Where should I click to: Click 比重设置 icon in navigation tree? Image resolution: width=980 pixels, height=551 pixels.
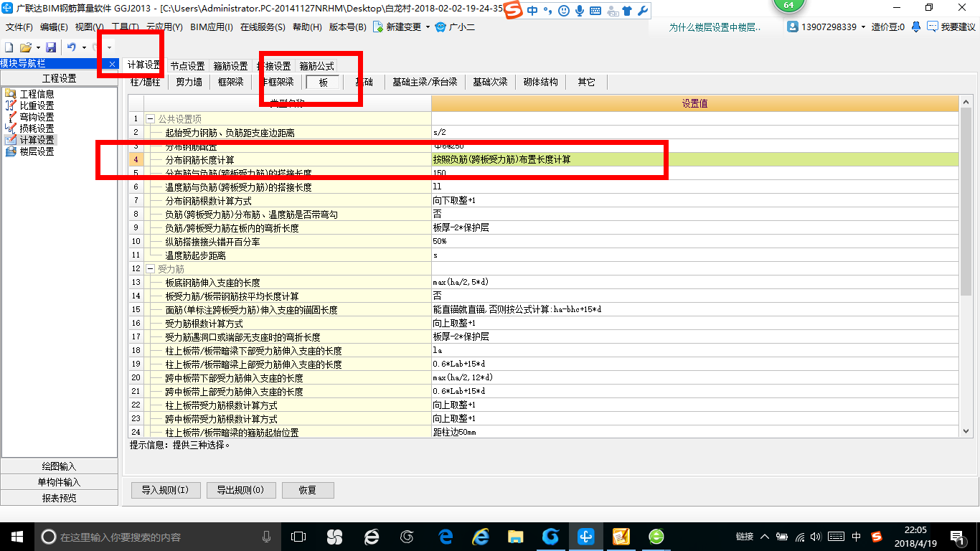pos(10,105)
